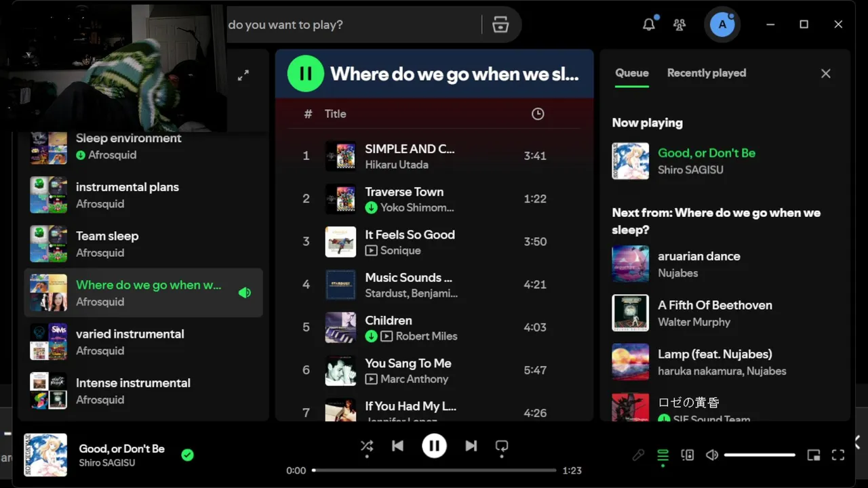Click the song progress bar

[x=434, y=470]
